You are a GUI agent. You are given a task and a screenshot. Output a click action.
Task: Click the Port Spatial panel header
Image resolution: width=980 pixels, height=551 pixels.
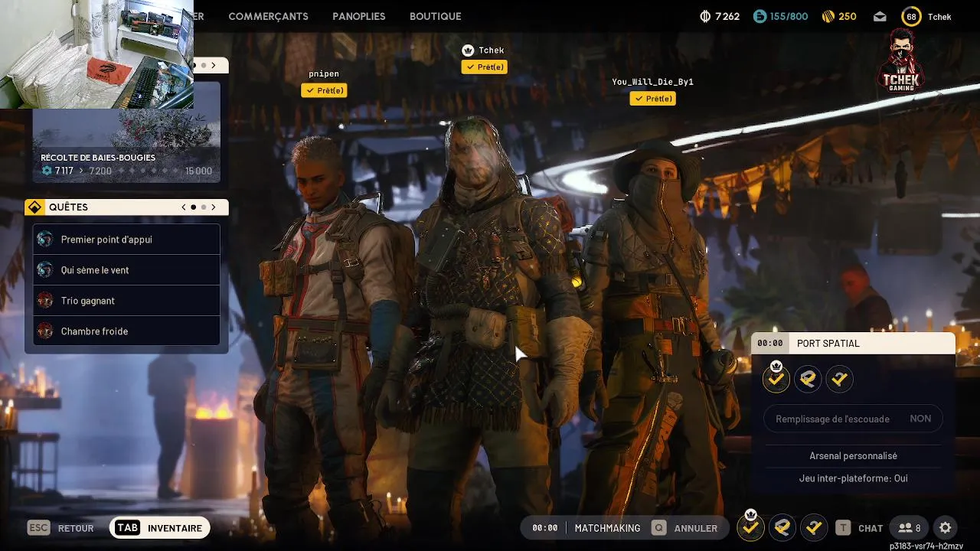(x=853, y=343)
